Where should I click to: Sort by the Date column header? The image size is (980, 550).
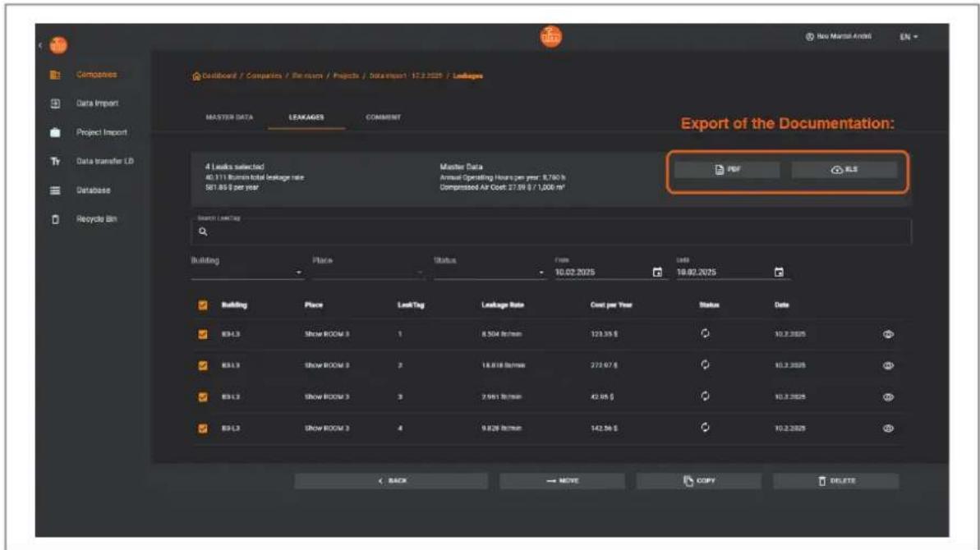click(782, 305)
